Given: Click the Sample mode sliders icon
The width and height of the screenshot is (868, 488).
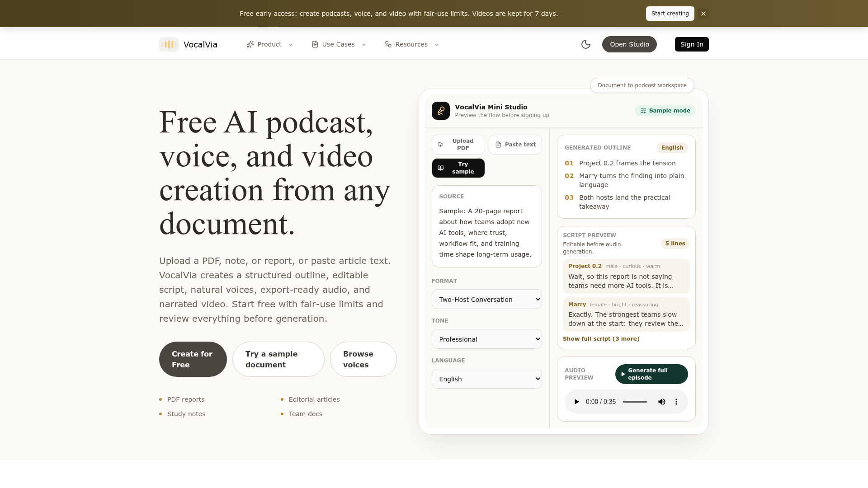Looking at the screenshot, I should coord(643,111).
